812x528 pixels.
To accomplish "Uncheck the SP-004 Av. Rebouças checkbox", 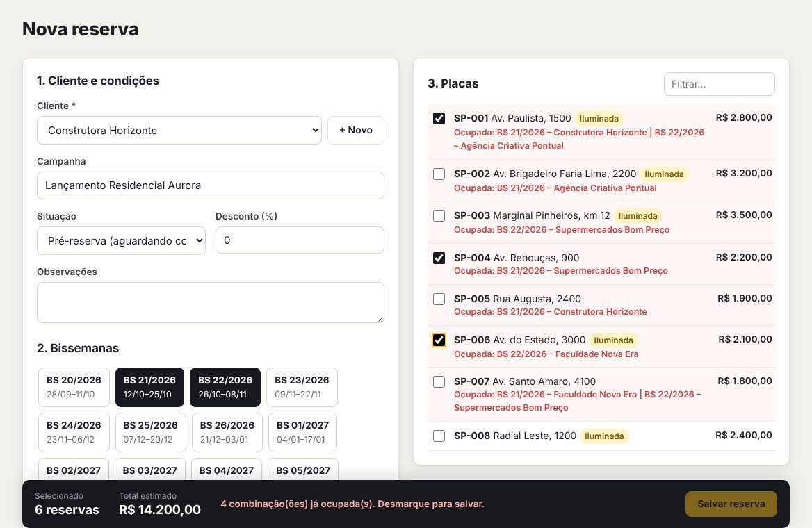I will click(x=439, y=258).
